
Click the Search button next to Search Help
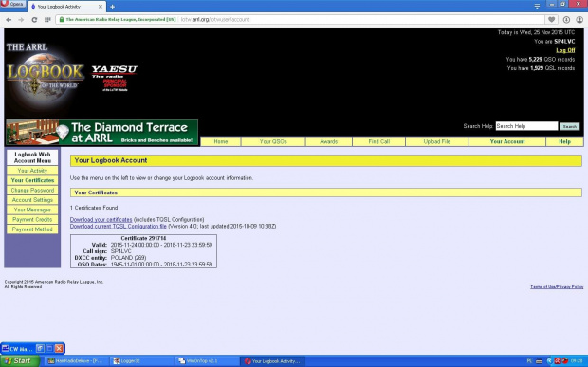tap(569, 127)
